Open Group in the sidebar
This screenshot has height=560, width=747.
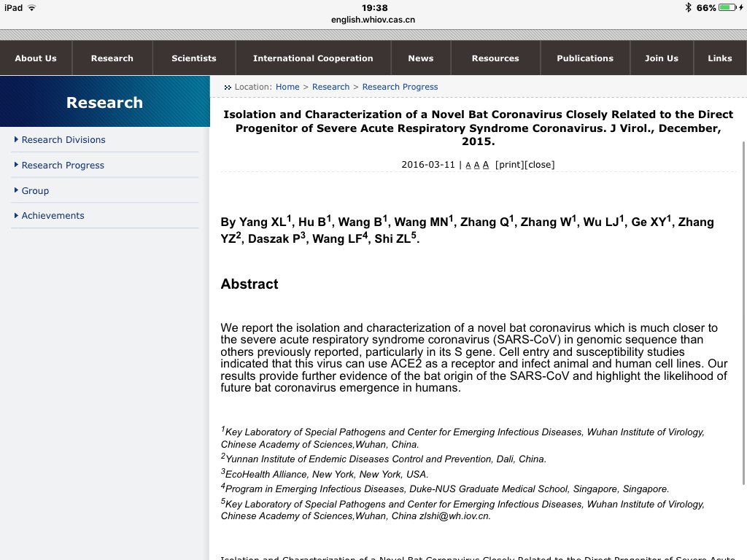click(x=35, y=190)
